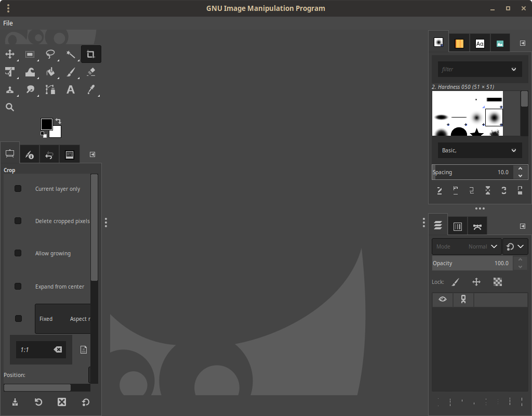Screen dimensions: 532x416
Task: Switch to the Layers tab
Action: (x=438, y=226)
